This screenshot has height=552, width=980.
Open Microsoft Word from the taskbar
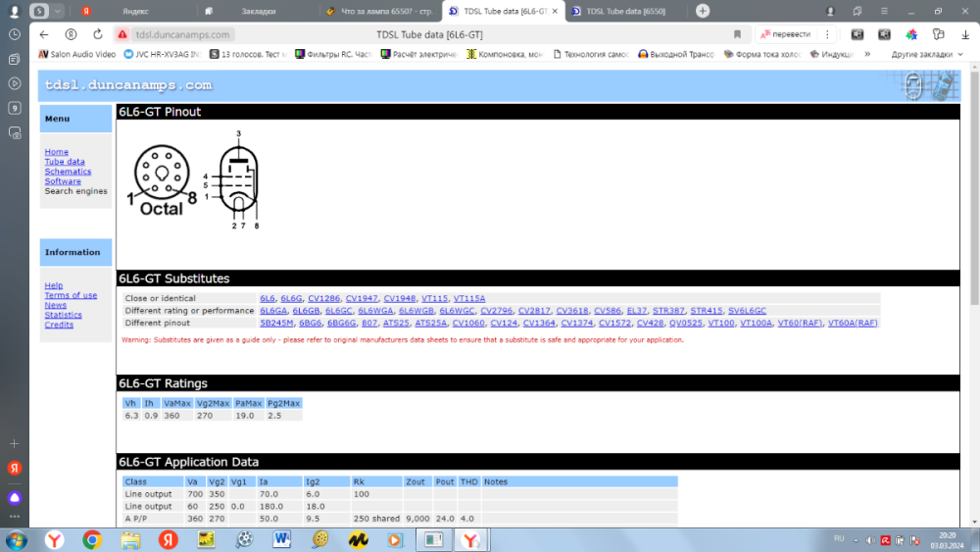coord(282,539)
